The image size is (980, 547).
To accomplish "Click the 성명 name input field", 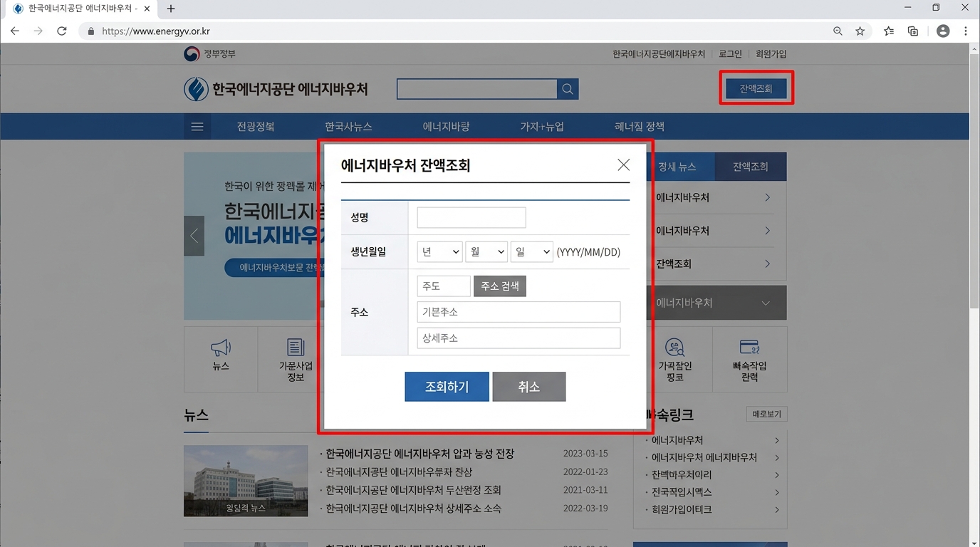I will click(471, 217).
